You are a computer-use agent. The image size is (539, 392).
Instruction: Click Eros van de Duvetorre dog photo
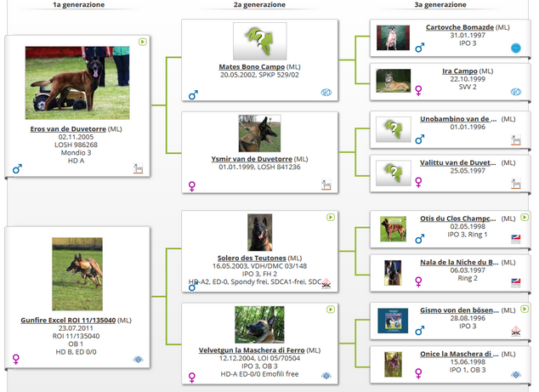click(x=78, y=82)
